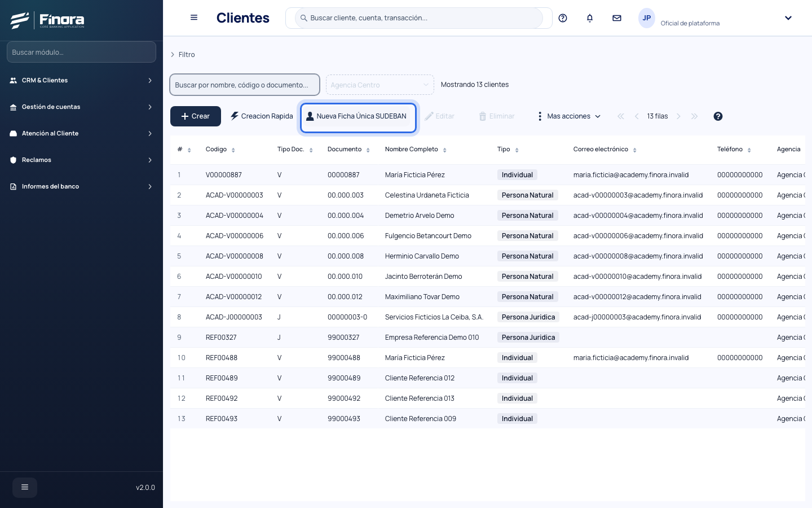812x508 pixels.
Task: Click Creacion Rapida button
Action: [x=262, y=116]
